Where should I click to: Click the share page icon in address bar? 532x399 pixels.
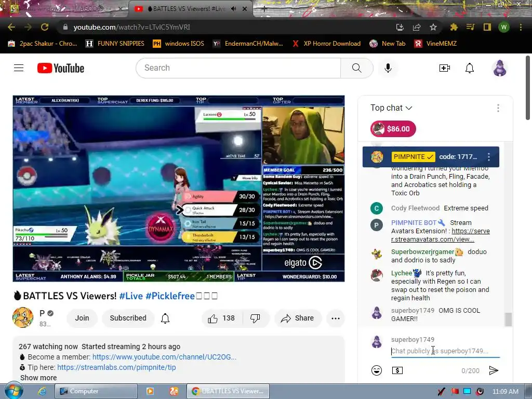pyautogui.click(x=417, y=27)
